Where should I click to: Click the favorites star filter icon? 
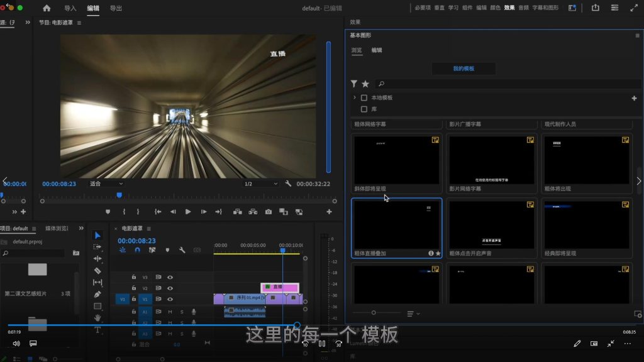click(x=365, y=84)
